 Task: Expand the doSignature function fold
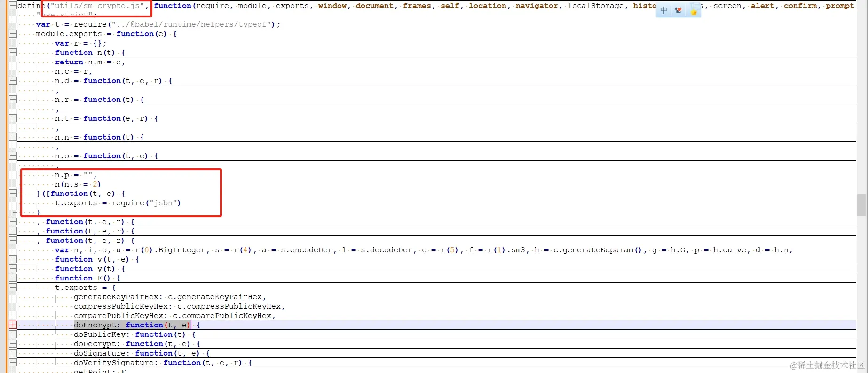pos(13,353)
